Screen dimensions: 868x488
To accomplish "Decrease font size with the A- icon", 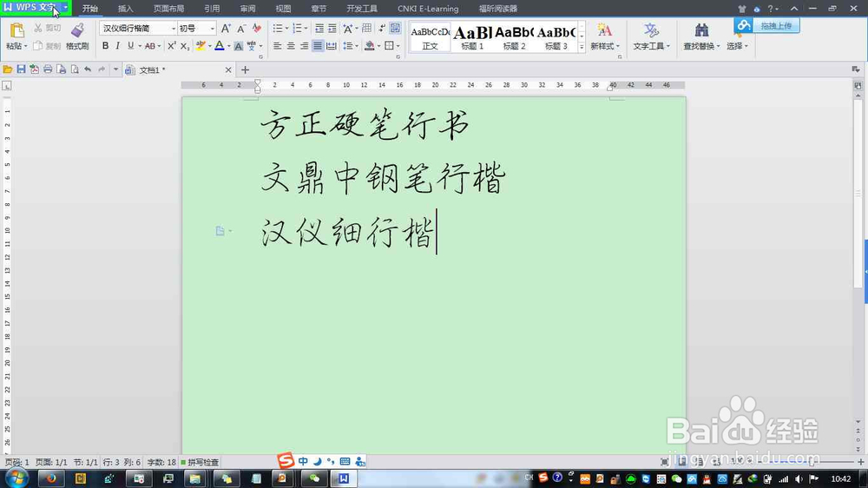I will point(241,29).
